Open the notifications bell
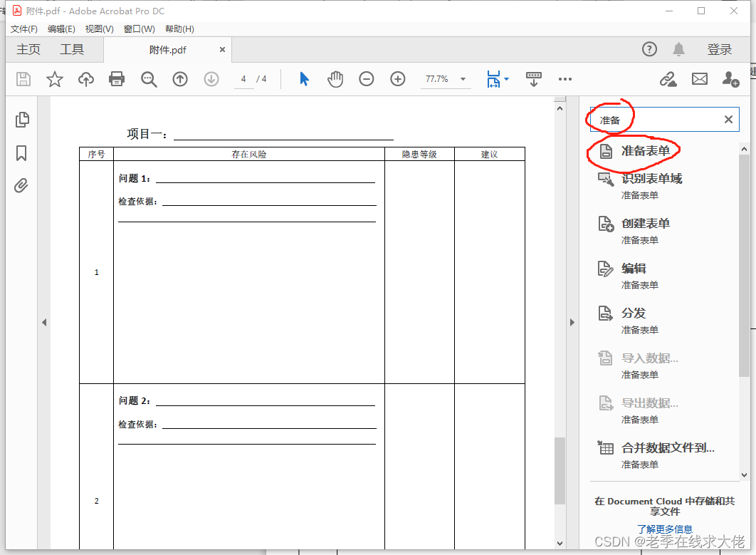 (x=679, y=49)
